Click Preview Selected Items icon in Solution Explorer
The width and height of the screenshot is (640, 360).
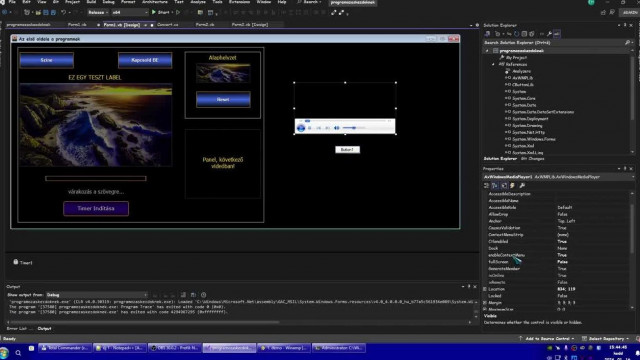(x=557, y=34)
